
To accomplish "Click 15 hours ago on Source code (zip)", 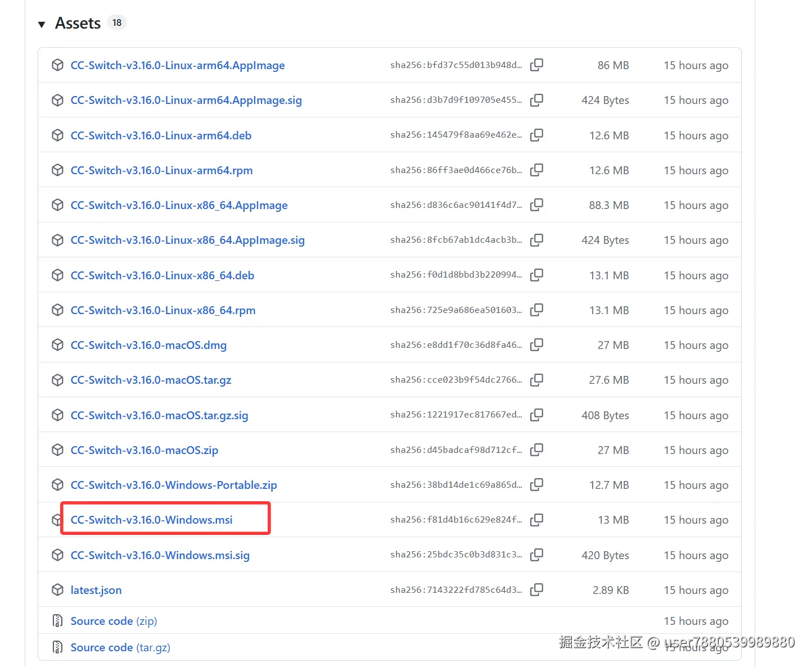I will pyautogui.click(x=696, y=621).
